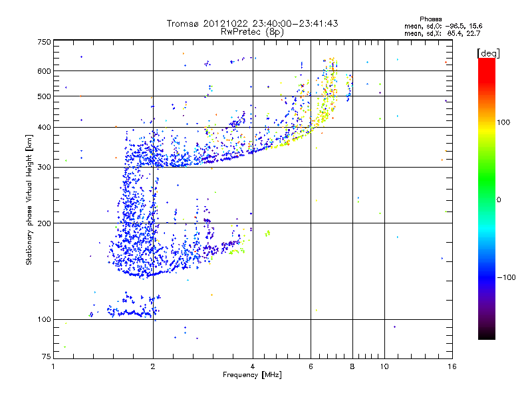
Task: Click the 'RwPretec (8p)' subtitle
Action: (x=252, y=32)
